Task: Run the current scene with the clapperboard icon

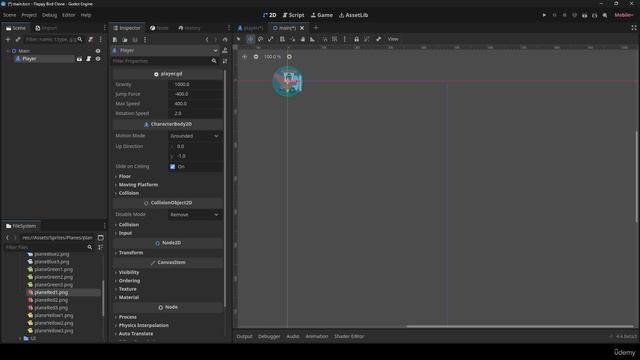Action: [x=584, y=15]
